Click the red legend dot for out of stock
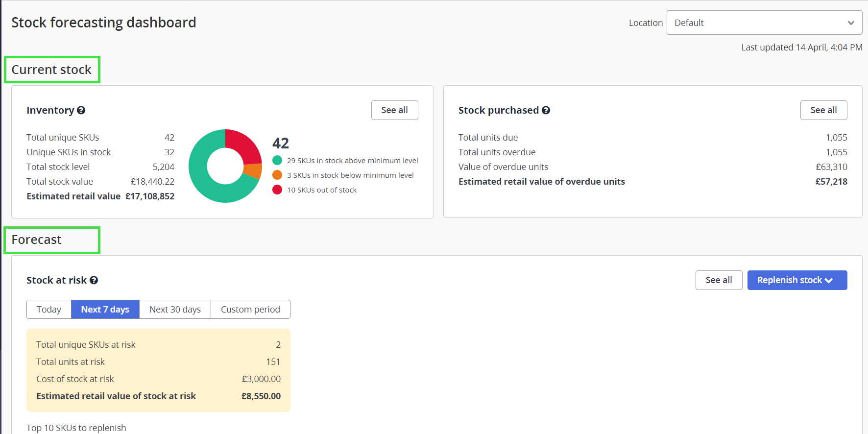Image resolution: width=868 pixels, height=434 pixels. (x=277, y=190)
